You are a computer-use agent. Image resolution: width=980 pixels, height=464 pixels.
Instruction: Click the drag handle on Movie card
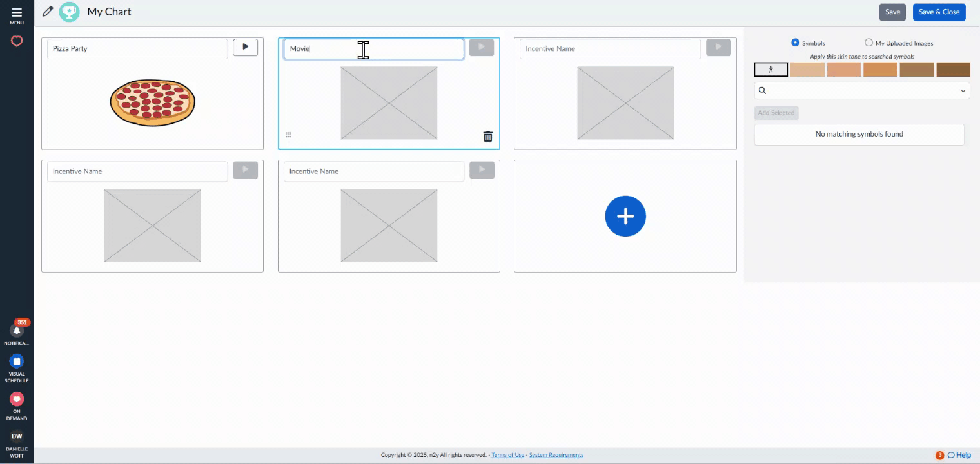[x=288, y=135]
